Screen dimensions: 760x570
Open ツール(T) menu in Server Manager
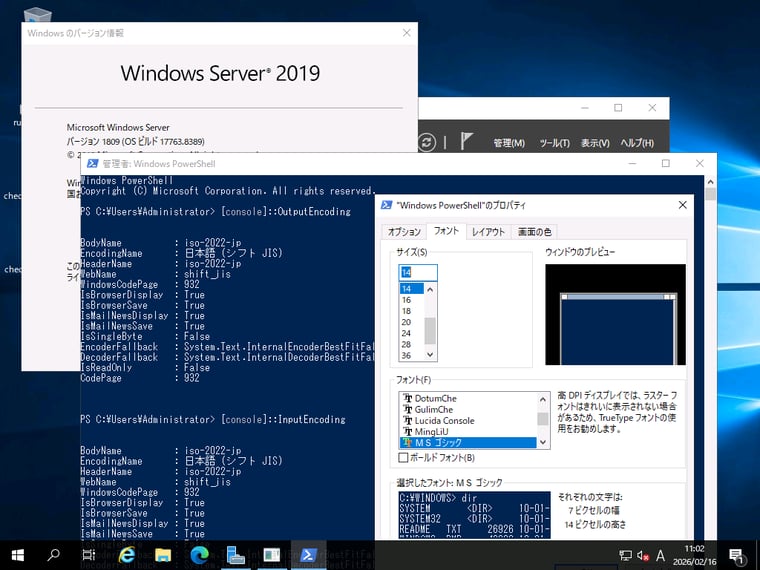pyautogui.click(x=554, y=143)
